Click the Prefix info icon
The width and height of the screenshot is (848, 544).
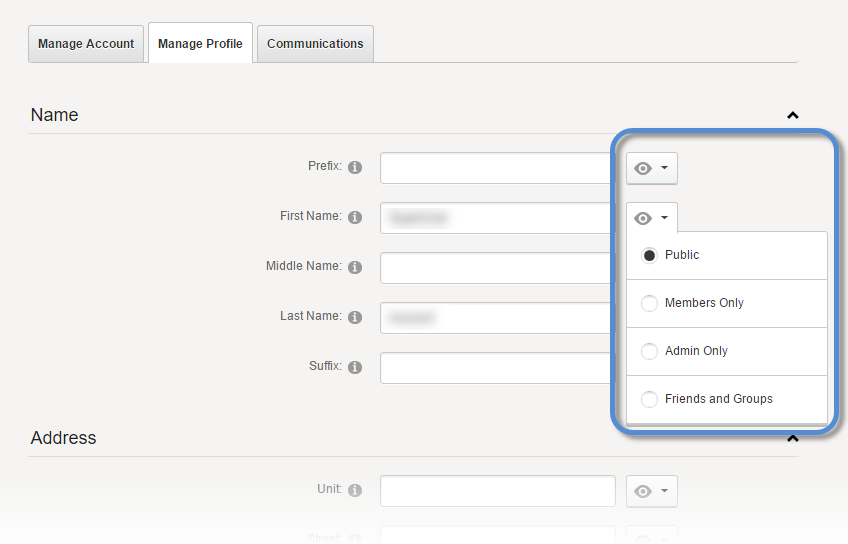click(355, 167)
